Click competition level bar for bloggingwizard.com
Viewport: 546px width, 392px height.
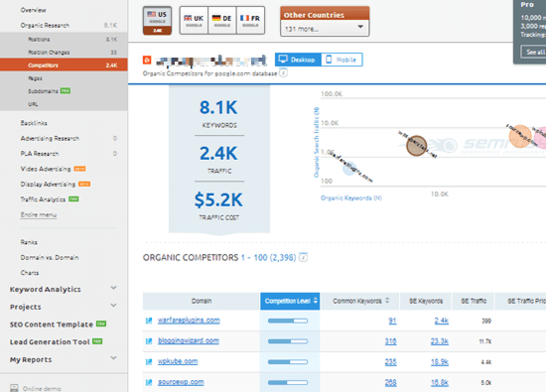click(288, 341)
